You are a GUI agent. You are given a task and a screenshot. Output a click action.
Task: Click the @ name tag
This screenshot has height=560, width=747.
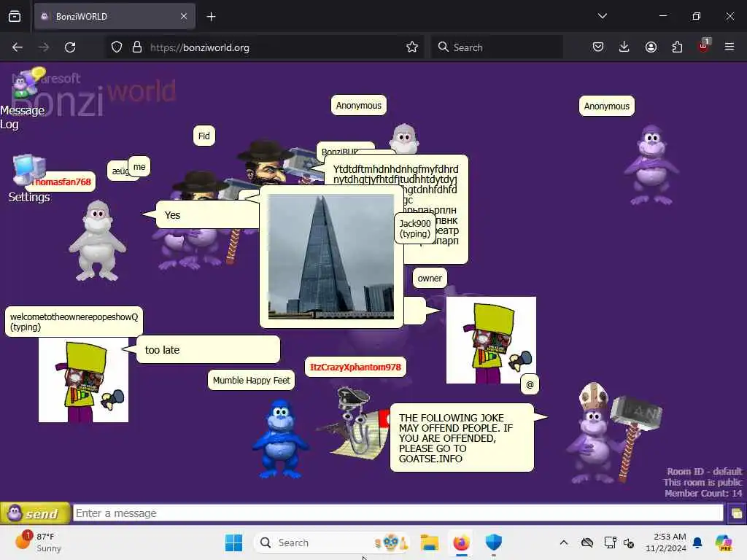pyautogui.click(x=530, y=385)
